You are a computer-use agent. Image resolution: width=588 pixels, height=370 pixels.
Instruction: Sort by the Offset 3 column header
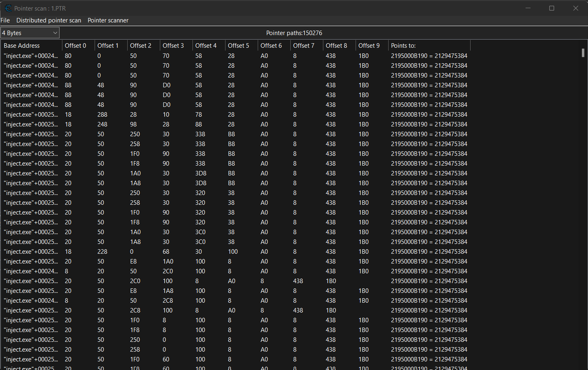pos(176,46)
